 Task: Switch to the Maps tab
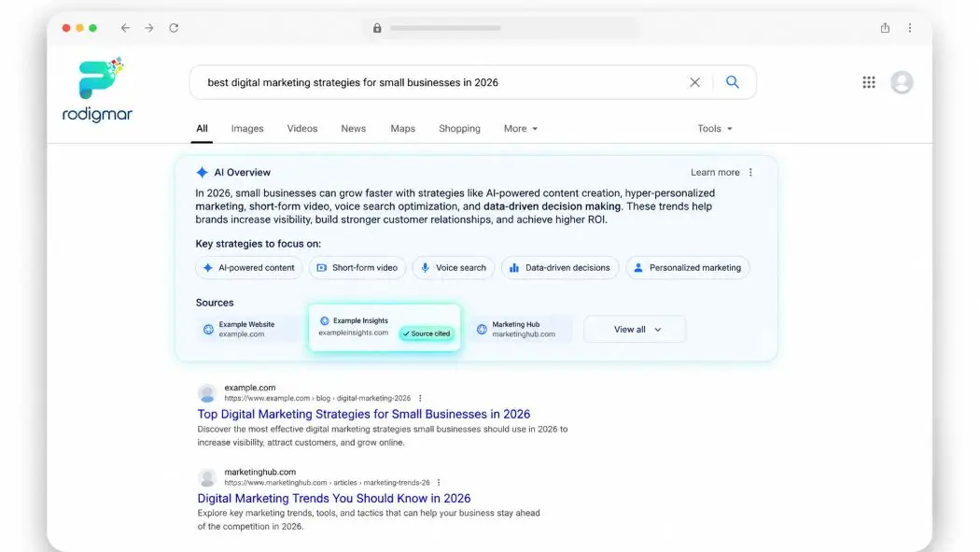[402, 129]
